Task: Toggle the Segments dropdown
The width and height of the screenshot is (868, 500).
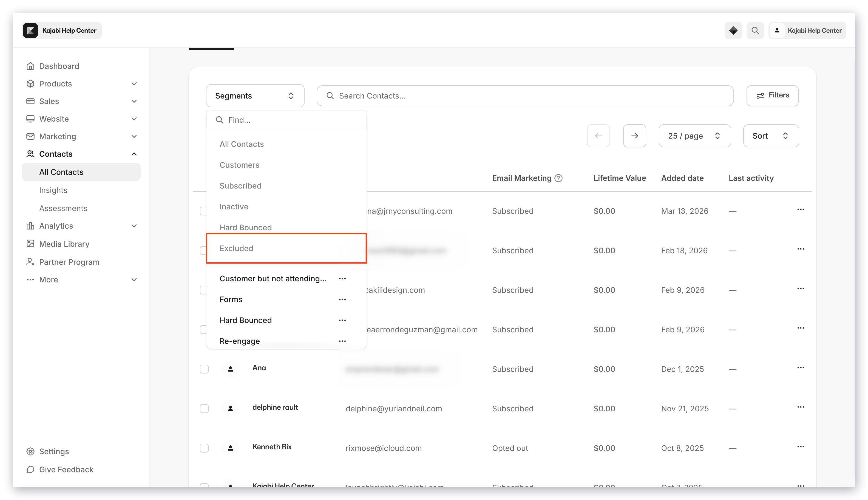Action: [255, 96]
